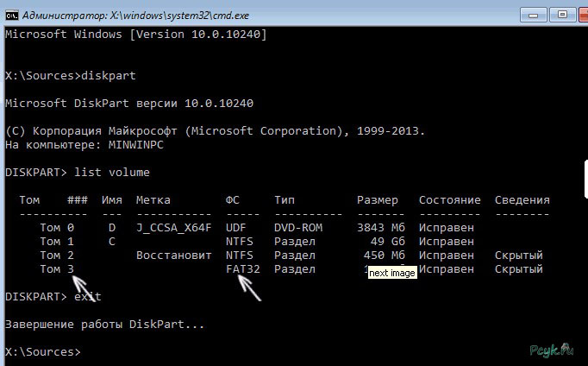588x366 pixels.
Task: Click the 'Восстановит' label in Том 2 row
Action: [x=172, y=256]
